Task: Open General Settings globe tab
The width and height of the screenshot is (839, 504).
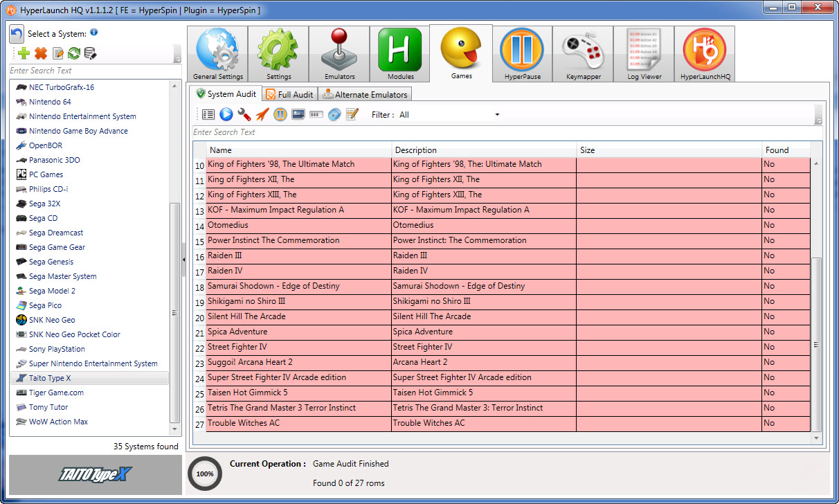Action: 217,54
